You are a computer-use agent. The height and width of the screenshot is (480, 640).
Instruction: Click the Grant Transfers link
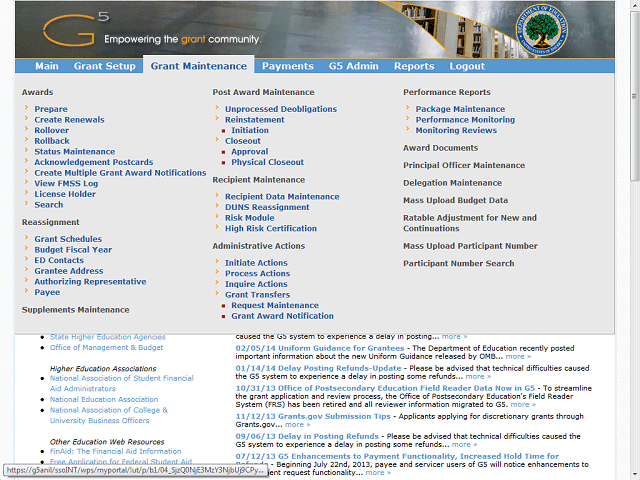(x=257, y=294)
